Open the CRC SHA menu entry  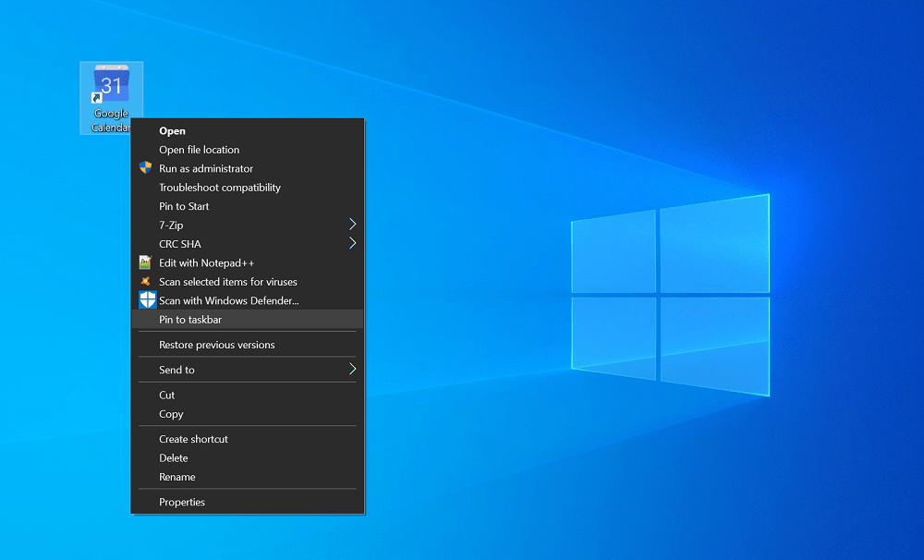[248, 244]
